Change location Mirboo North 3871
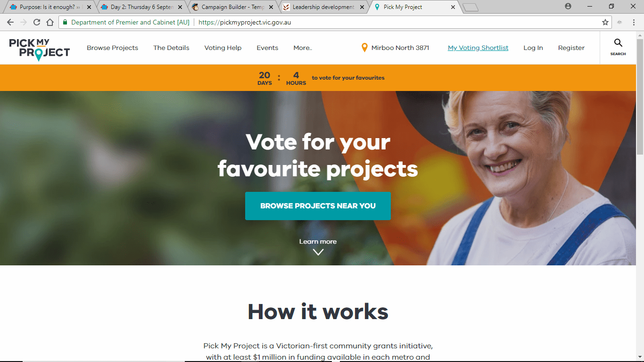Viewport: 644px width, 362px height. [400, 48]
